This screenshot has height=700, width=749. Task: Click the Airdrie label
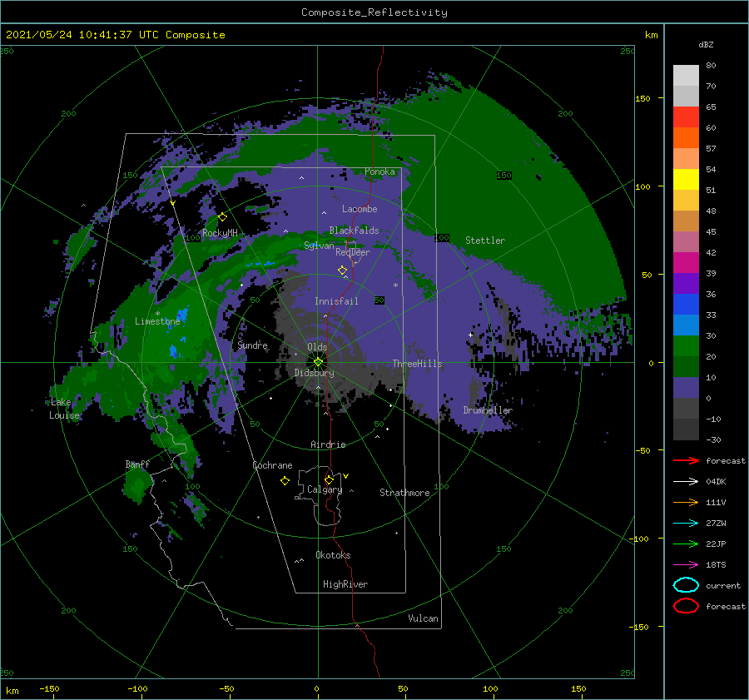click(328, 444)
